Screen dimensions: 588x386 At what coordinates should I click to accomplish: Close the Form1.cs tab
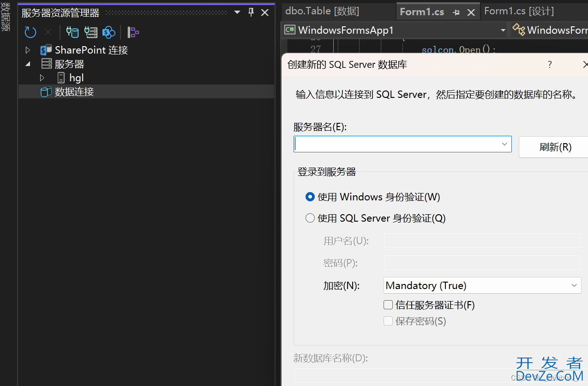pyautogui.click(x=471, y=12)
